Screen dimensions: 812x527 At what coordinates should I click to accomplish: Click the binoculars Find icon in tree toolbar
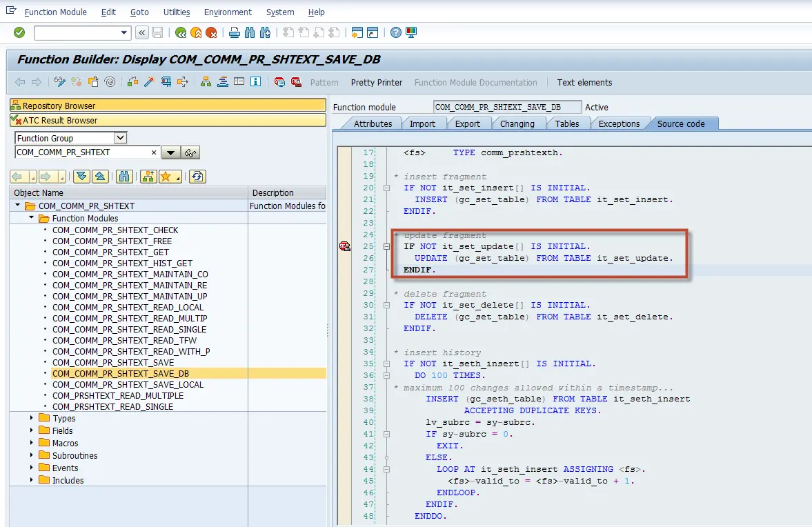[124, 177]
